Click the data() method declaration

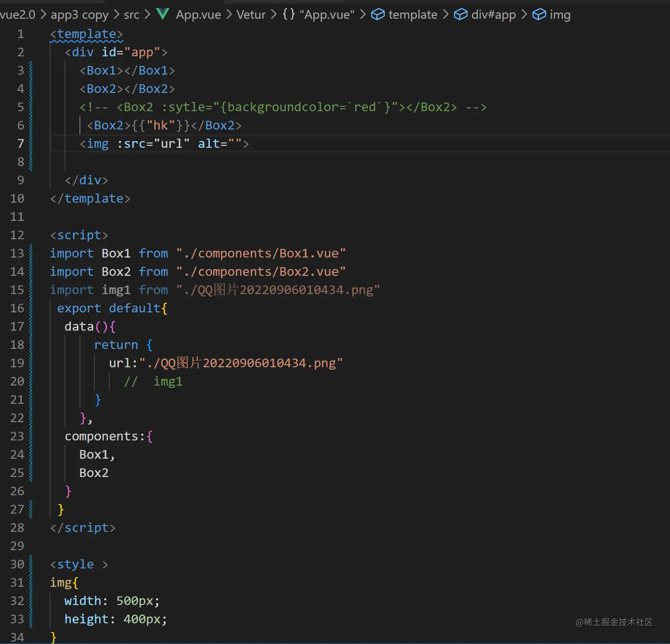90,327
